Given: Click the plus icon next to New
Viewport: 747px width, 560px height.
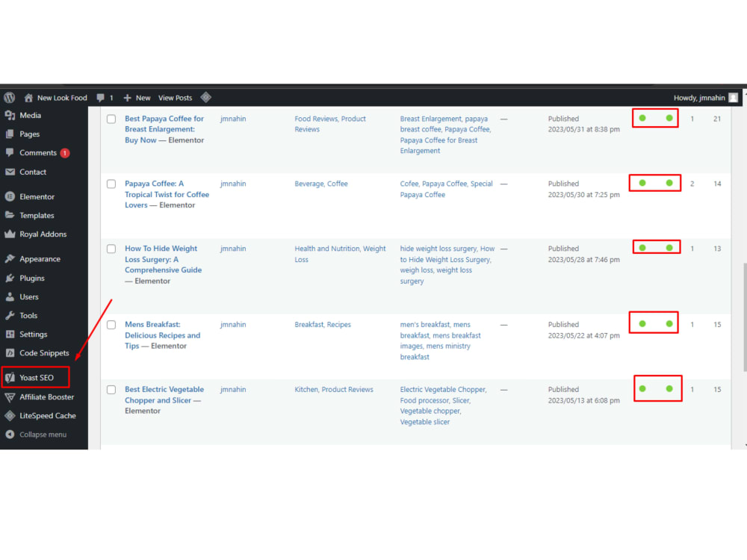Looking at the screenshot, I should 127,98.
